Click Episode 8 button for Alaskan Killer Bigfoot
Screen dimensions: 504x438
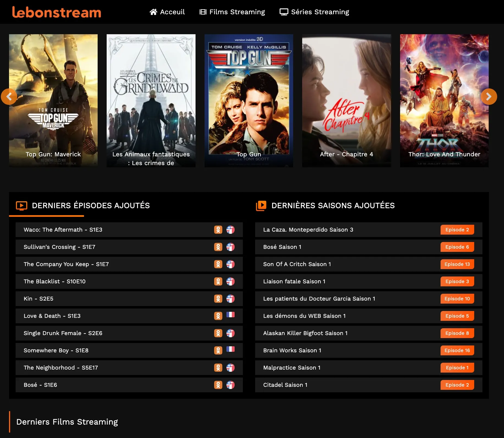(457, 333)
